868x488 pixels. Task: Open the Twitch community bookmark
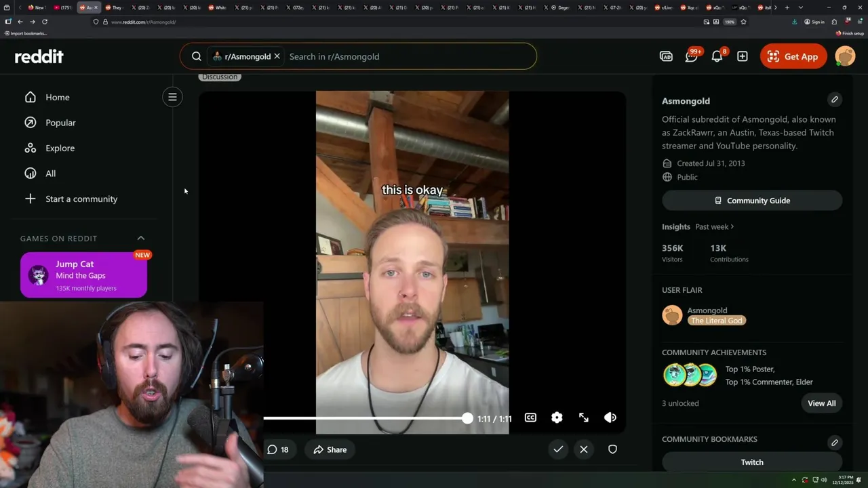click(x=752, y=462)
